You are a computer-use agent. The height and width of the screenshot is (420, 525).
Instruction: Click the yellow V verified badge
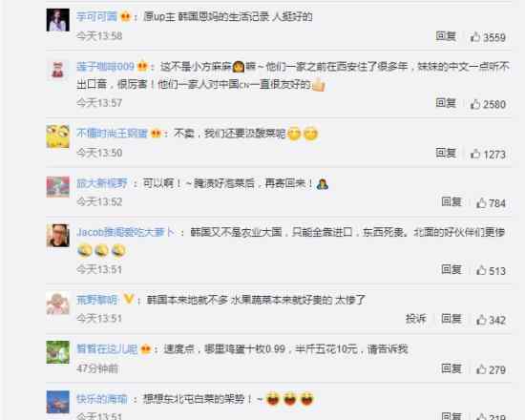(129, 299)
